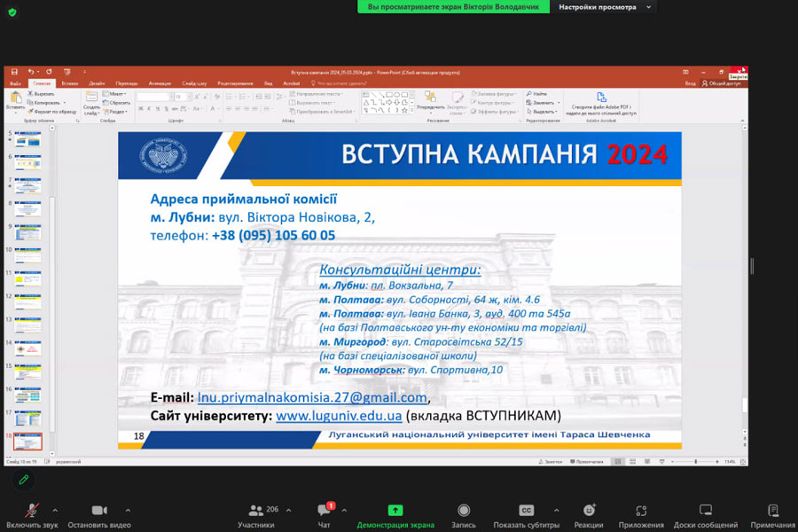Start recording with Запись
The width and height of the screenshot is (798, 532).
(x=464, y=516)
